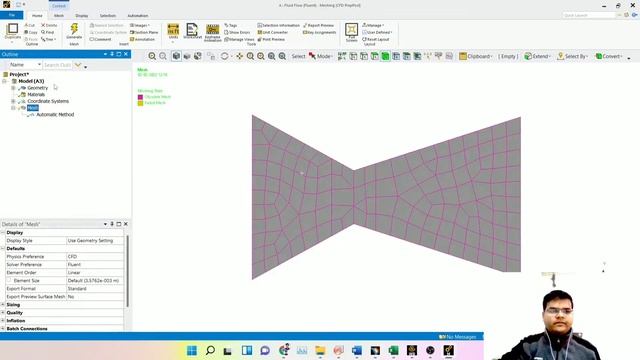Click Report Preview tool
The height and width of the screenshot is (360, 640).
tap(318, 25)
